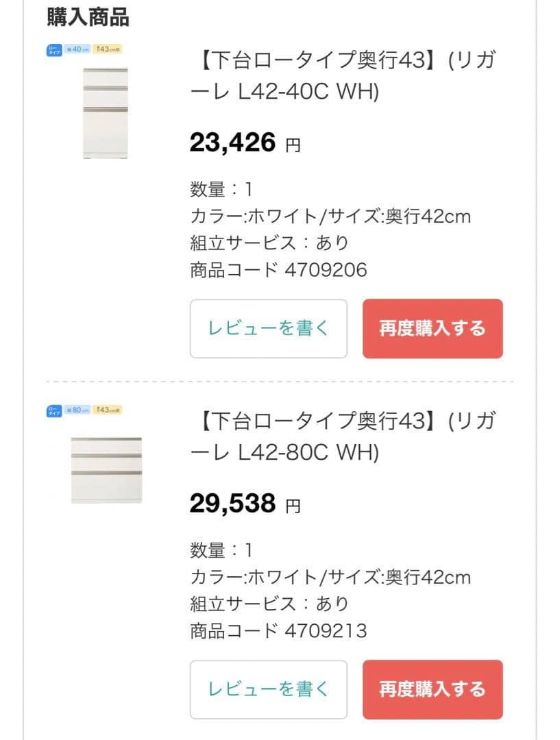Select product code 4709206
Screen dimensions: 560x740
[278, 270]
